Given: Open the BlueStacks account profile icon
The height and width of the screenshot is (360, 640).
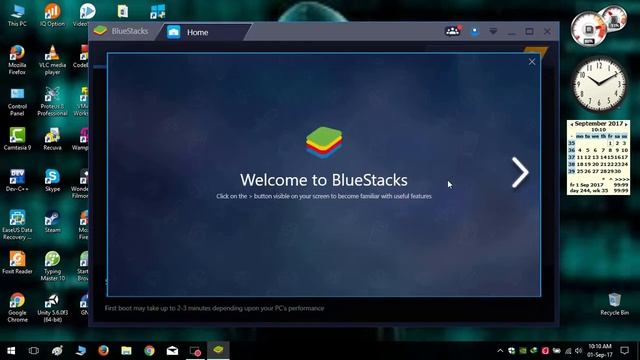Looking at the screenshot, I should coord(474,31).
